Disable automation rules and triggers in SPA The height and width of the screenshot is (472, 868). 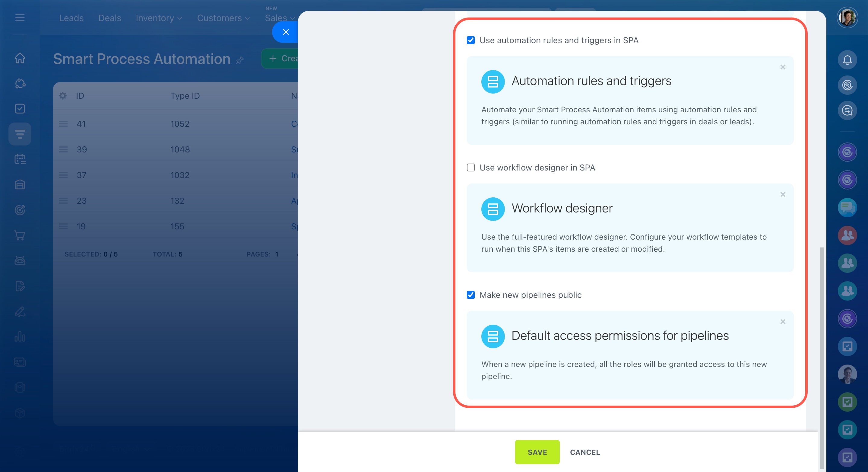pos(471,40)
